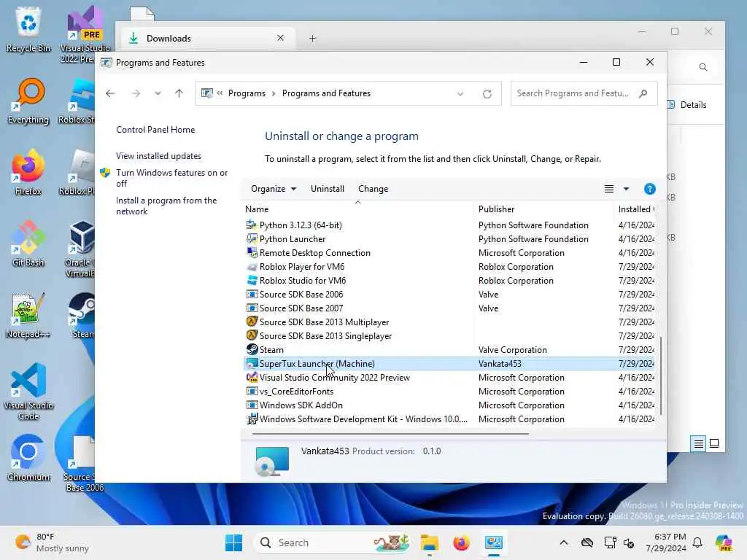The width and height of the screenshot is (747, 560).
Task: Select the Everything desktop shortcut
Action: click(28, 101)
